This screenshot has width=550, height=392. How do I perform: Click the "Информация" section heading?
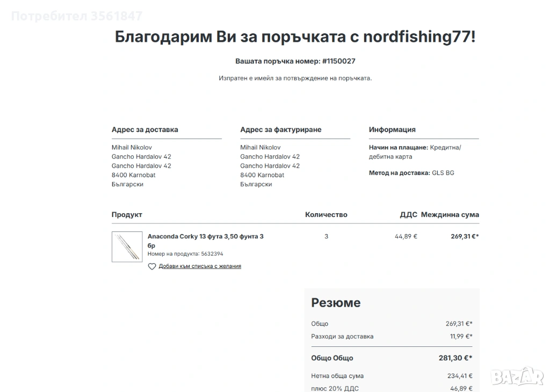(392, 130)
